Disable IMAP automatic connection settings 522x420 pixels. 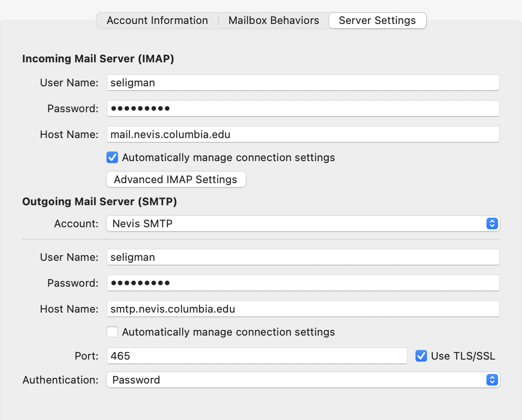(x=112, y=157)
